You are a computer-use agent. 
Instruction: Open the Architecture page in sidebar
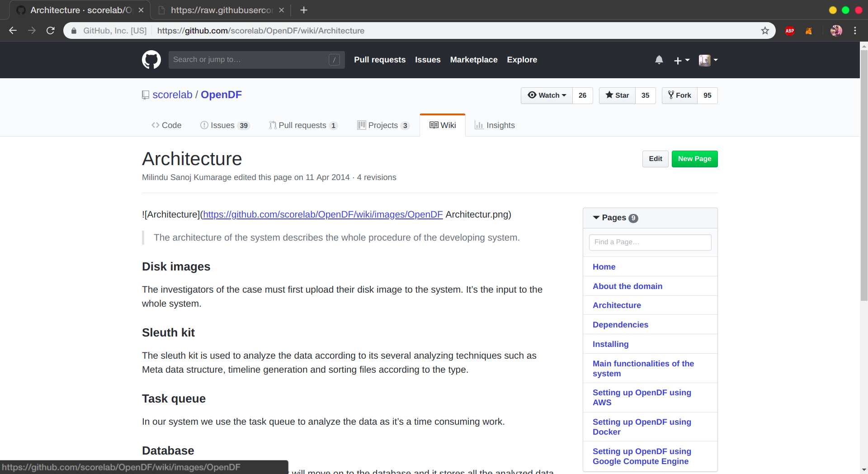(x=617, y=305)
